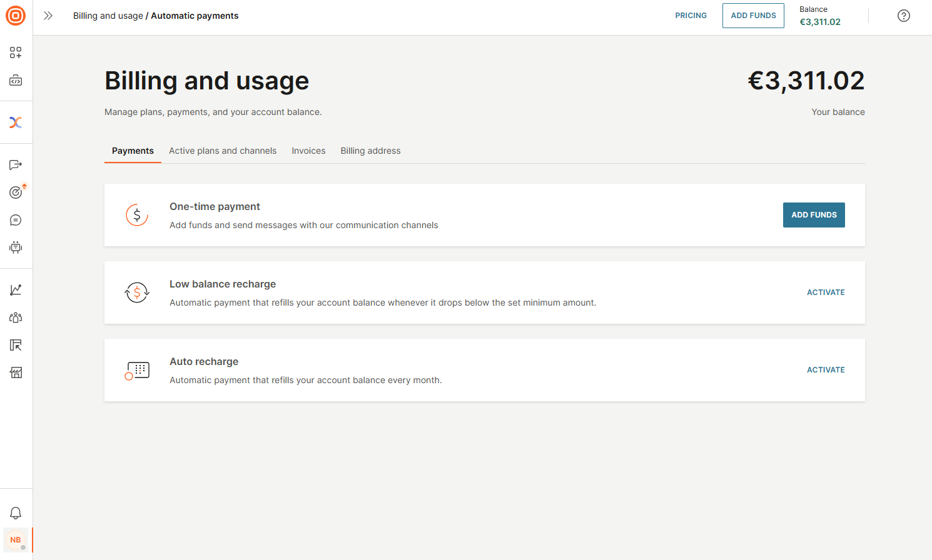Expand the sidebar with double chevron

tap(48, 16)
